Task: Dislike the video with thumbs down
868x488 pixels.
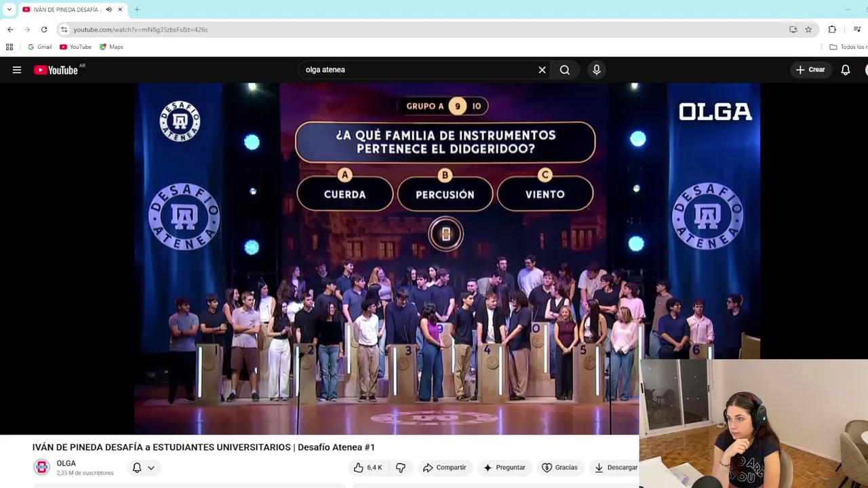Action: click(401, 468)
